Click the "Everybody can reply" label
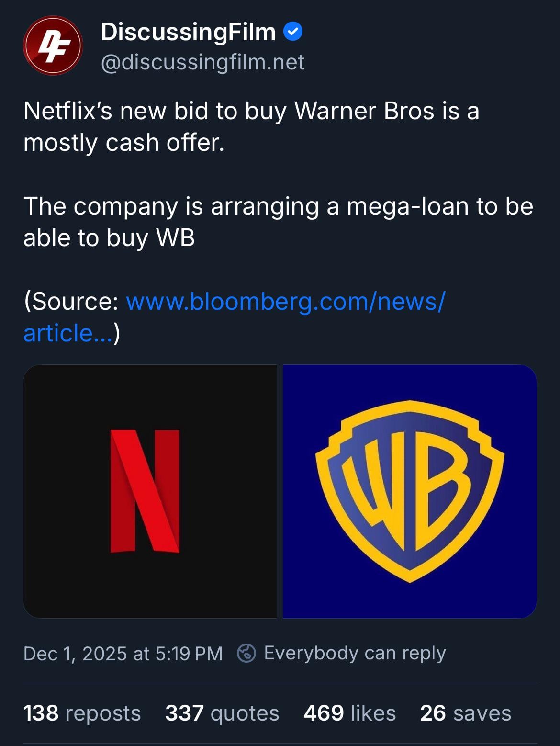 click(355, 653)
